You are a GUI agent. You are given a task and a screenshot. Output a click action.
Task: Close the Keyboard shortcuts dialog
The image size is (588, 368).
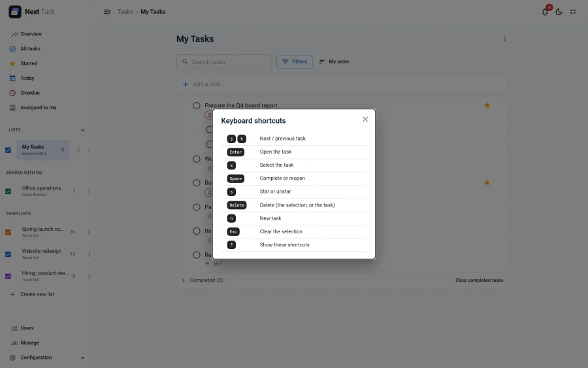pos(365,120)
